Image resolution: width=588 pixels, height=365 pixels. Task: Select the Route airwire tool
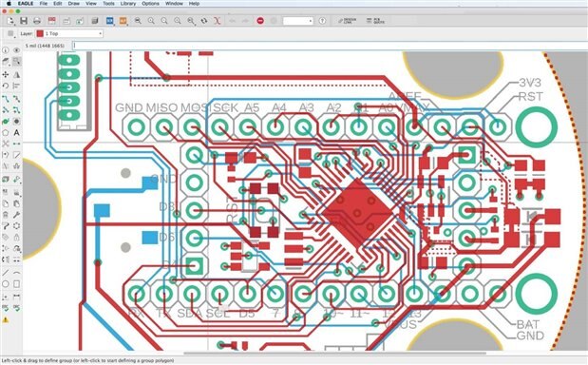click(6, 99)
